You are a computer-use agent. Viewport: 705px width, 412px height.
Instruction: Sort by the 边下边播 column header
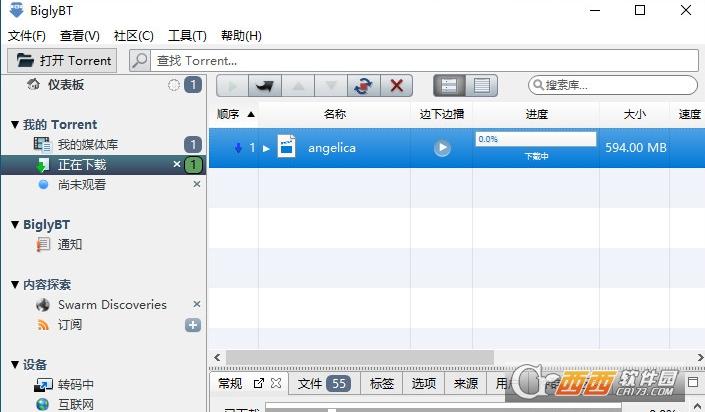[x=442, y=114]
